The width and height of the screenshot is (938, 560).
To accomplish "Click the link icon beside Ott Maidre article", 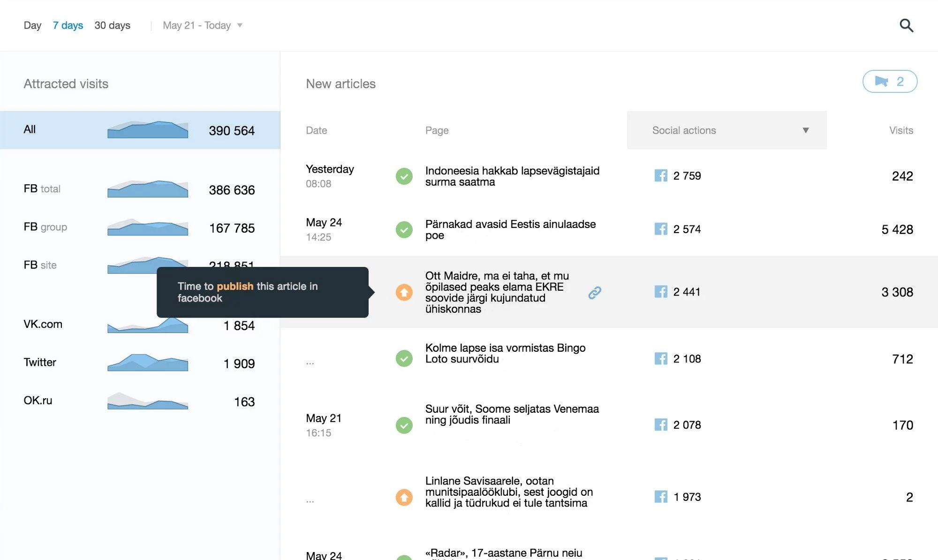I will (595, 293).
